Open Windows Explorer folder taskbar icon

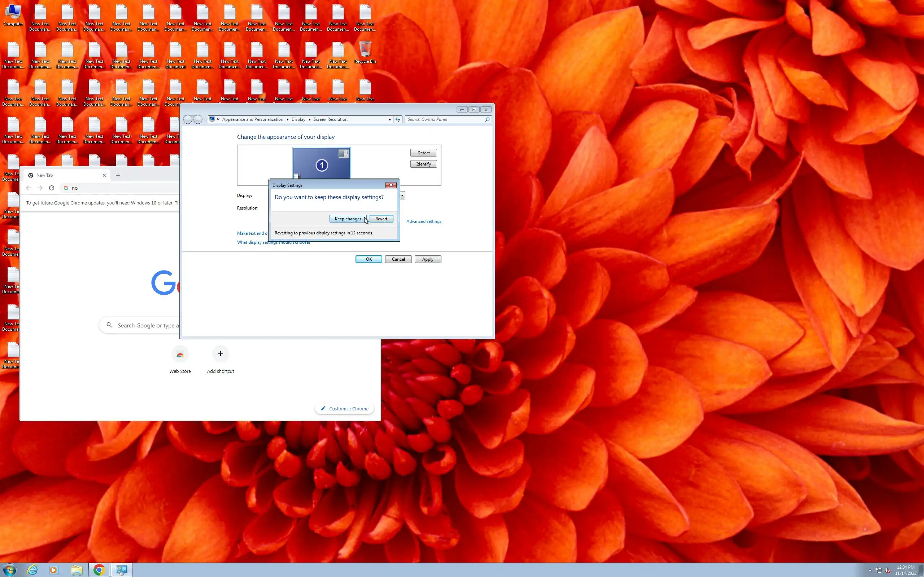click(x=77, y=570)
